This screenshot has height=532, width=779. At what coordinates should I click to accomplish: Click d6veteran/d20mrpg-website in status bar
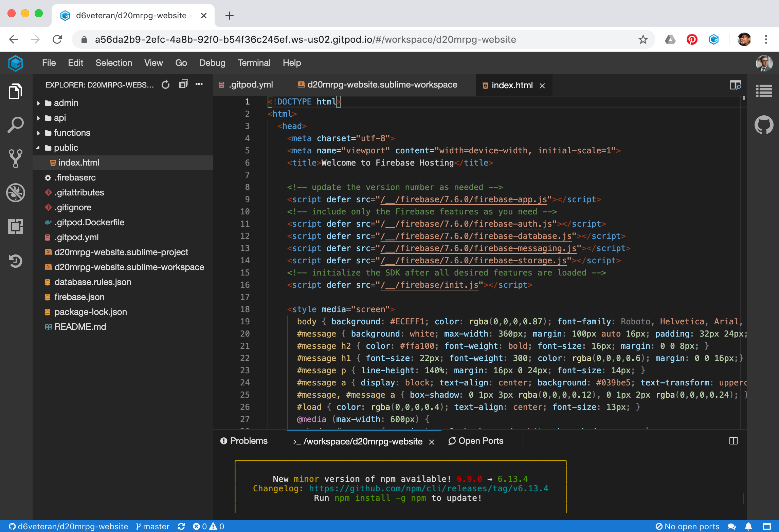(x=68, y=526)
